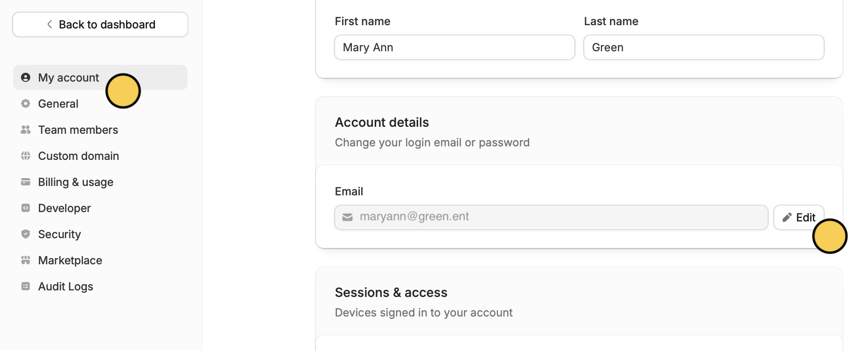Edit the login email address
868x351 pixels.
[799, 217]
